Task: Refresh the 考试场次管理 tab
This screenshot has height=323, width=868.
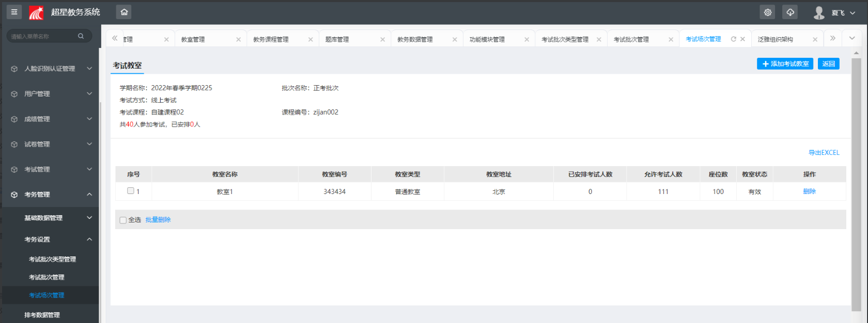Action: (x=733, y=39)
